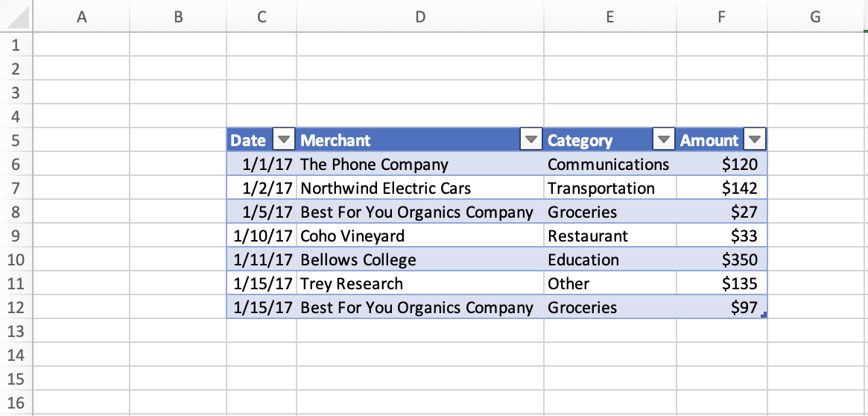This screenshot has width=868, height=416.
Task: Select row 5 header
Action: point(16,140)
